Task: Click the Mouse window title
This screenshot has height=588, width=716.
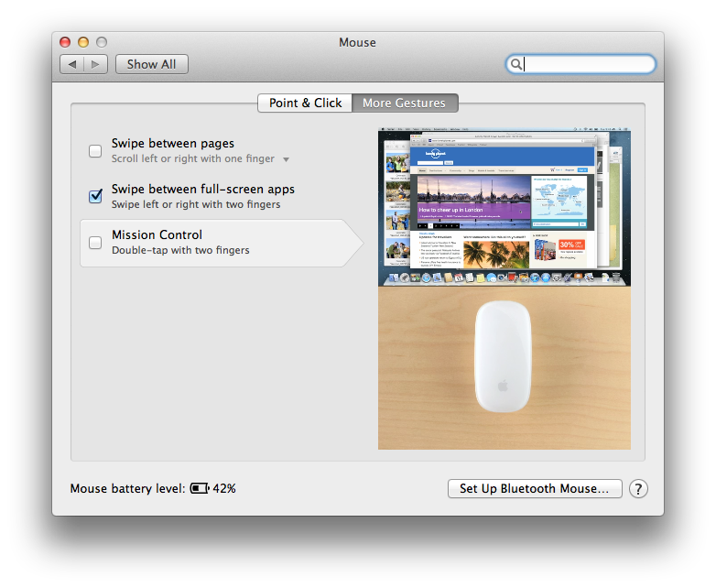Action: 358,42
